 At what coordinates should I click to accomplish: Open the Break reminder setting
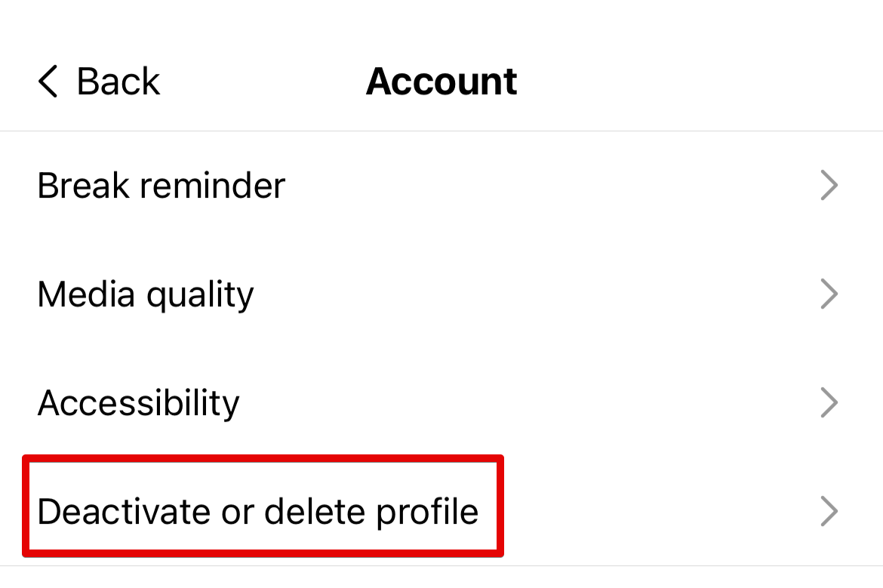tap(161, 186)
